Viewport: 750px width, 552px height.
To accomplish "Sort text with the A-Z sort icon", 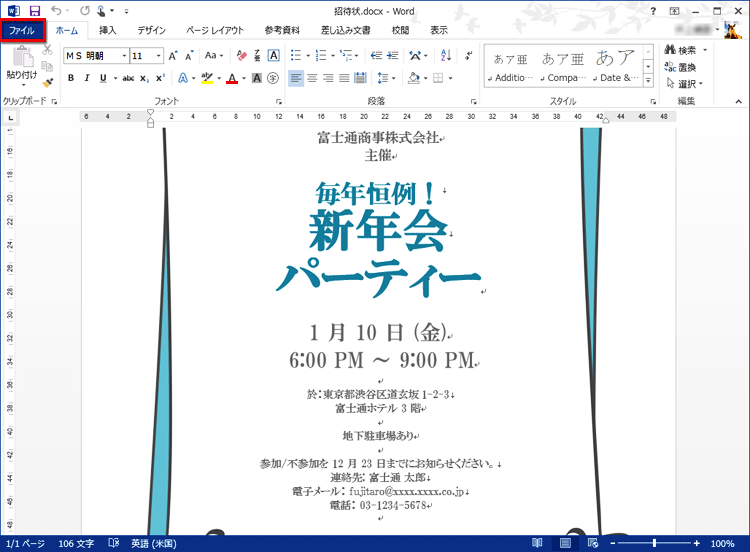I will [445, 56].
